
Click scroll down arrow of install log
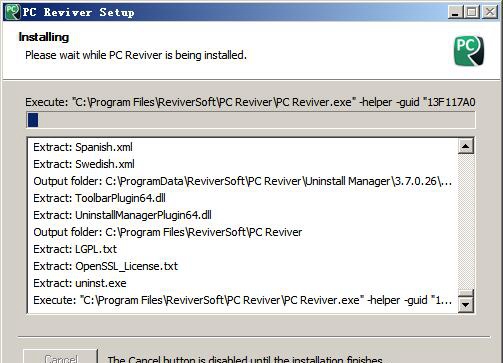[466, 304]
